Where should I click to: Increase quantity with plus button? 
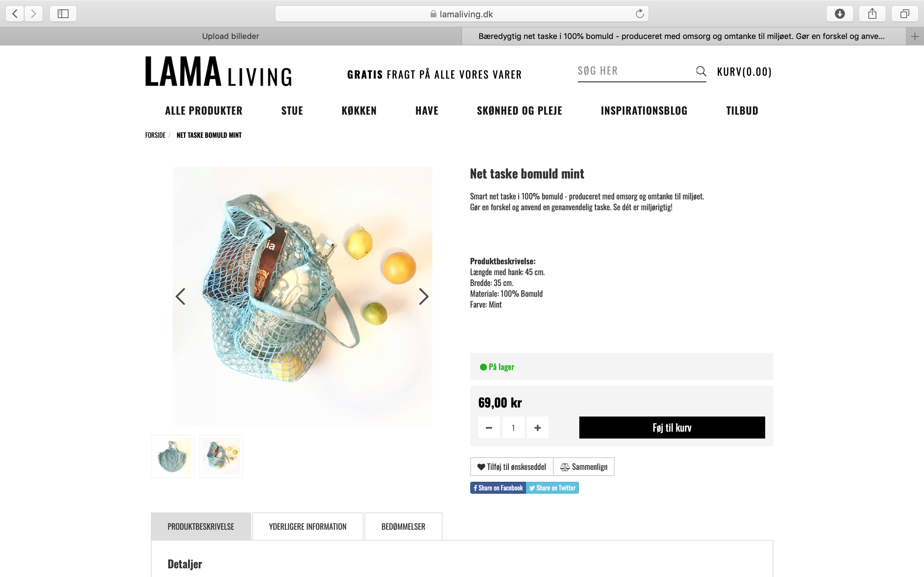[537, 428]
